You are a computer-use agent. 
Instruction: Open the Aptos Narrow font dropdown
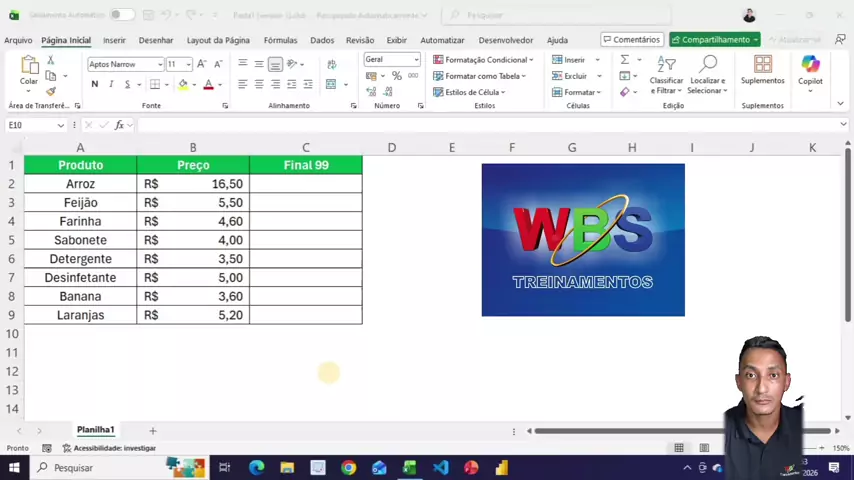pyautogui.click(x=160, y=64)
